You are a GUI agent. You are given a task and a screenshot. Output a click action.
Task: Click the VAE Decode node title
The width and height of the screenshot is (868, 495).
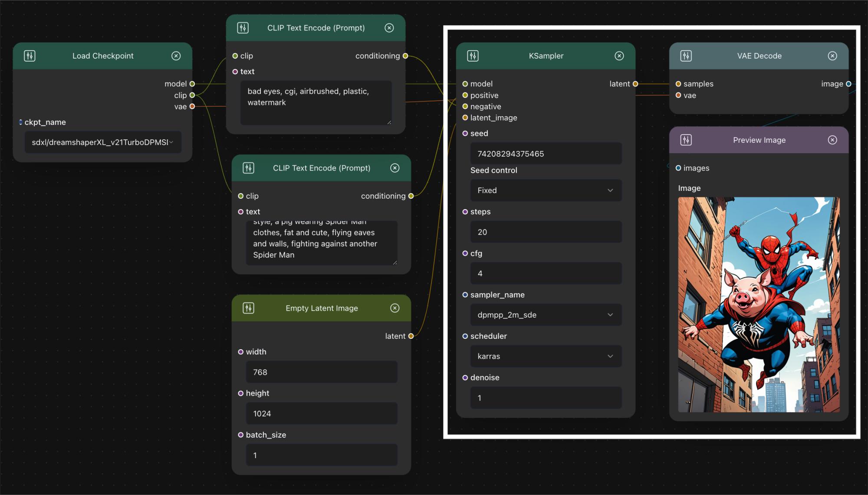click(x=759, y=56)
